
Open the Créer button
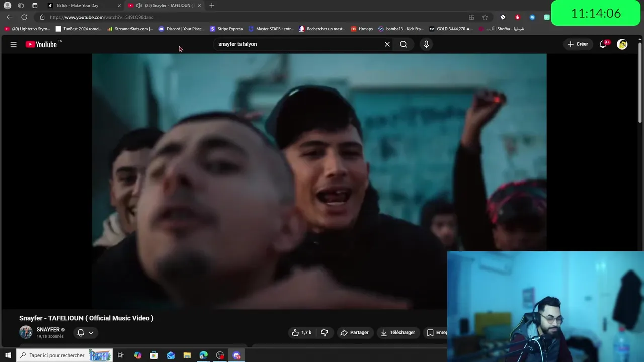point(578,44)
